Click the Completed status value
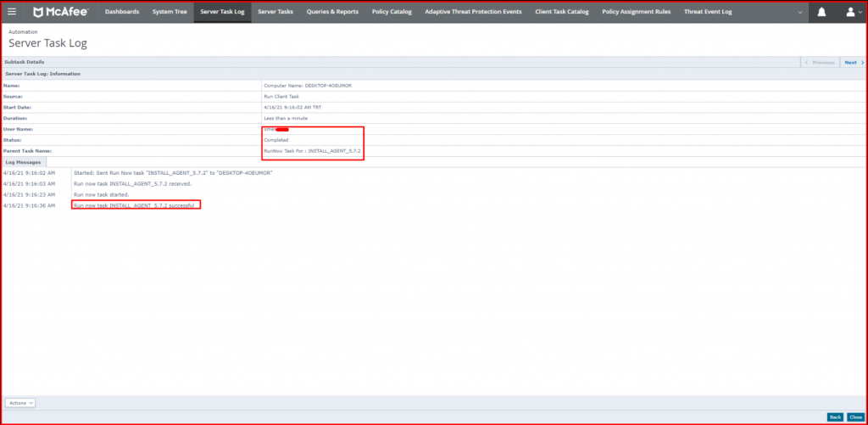Image resolution: width=868 pixels, height=425 pixels. point(276,140)
